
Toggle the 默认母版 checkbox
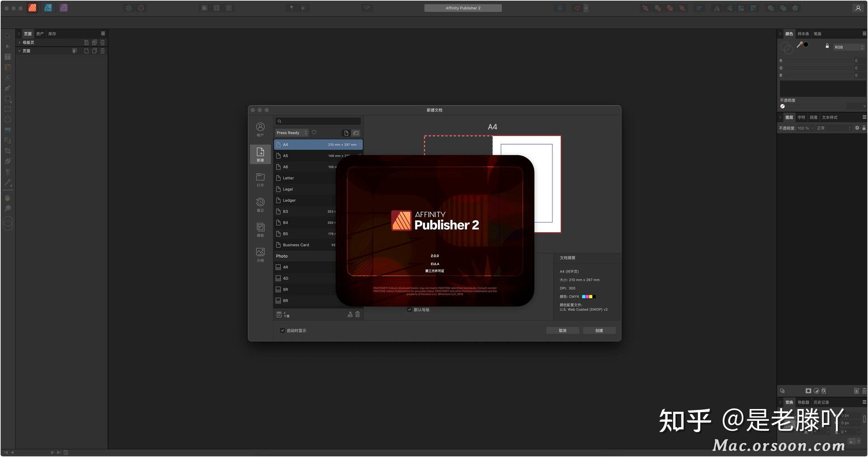410,309
